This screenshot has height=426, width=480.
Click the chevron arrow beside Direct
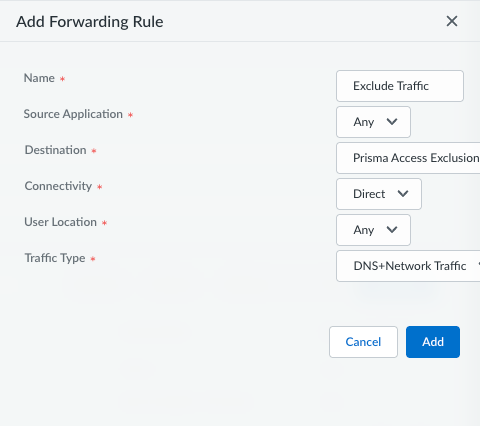coord(403,194)
